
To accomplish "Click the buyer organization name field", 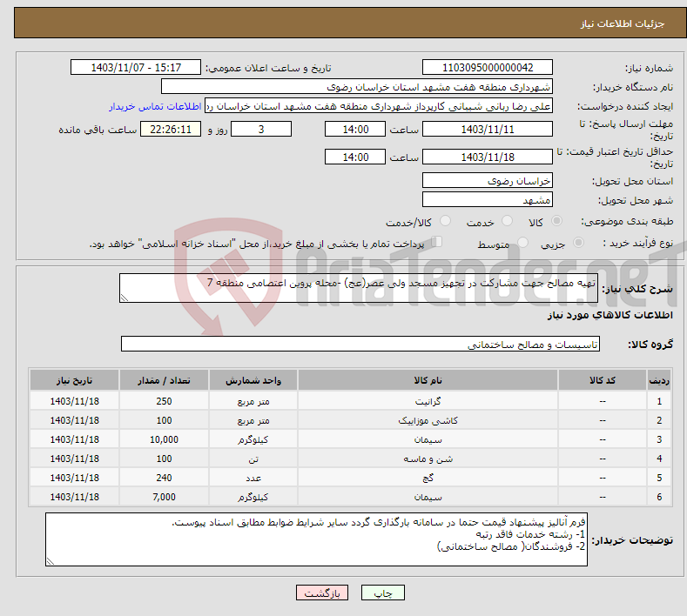I will tap(357, 87).
